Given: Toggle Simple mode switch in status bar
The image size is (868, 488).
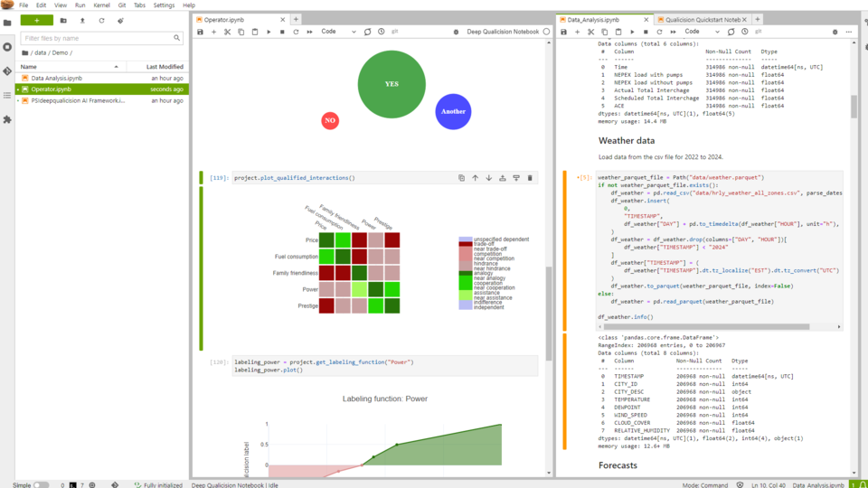Looking at the screenshot, I should 41,484.
